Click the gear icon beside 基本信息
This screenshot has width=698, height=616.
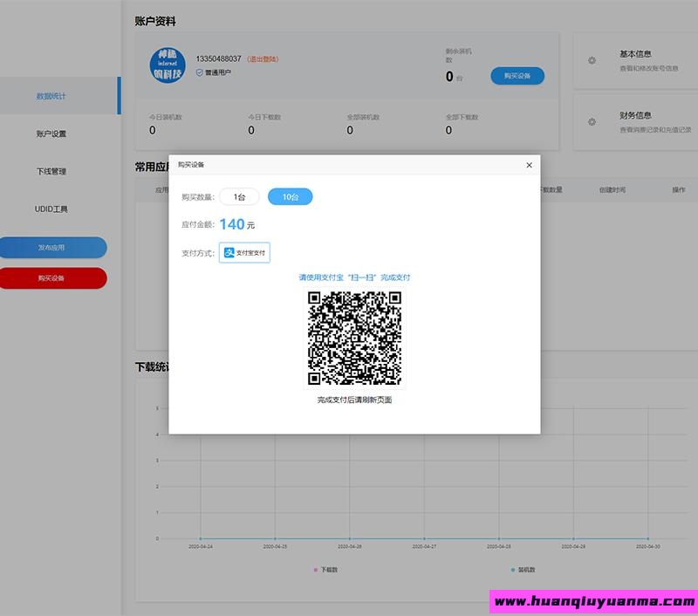coord(592,60)
